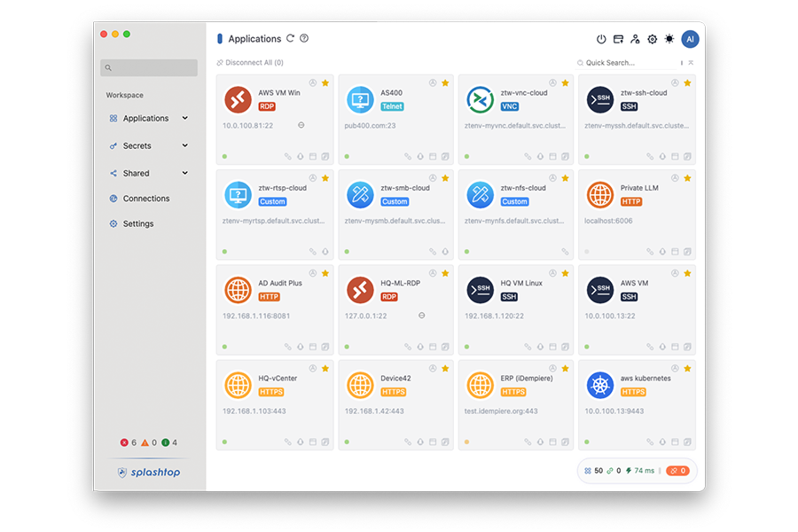798x532 pixels.
Task: Expand the Applications sidebar chevron
Action: click(185, 118)
